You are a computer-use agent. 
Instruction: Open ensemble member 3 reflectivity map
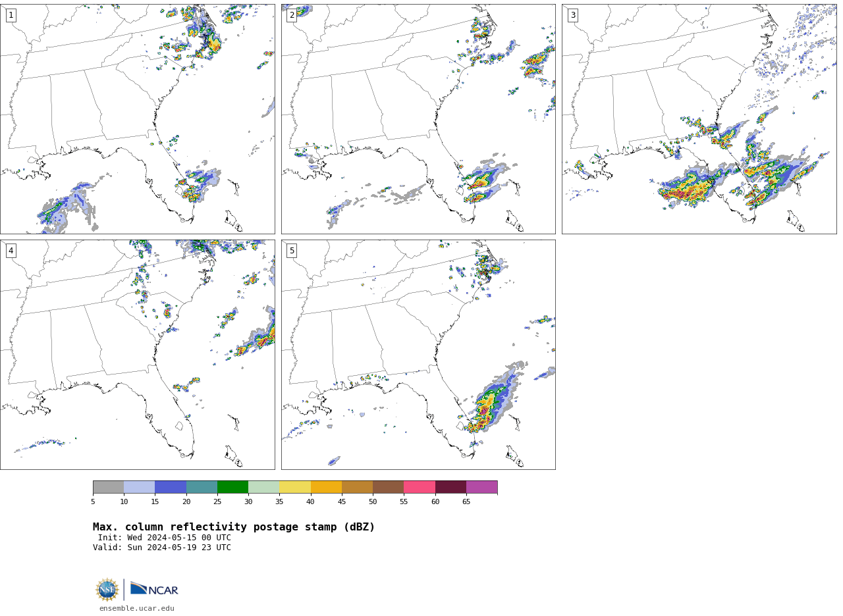[x=699, y=119]
